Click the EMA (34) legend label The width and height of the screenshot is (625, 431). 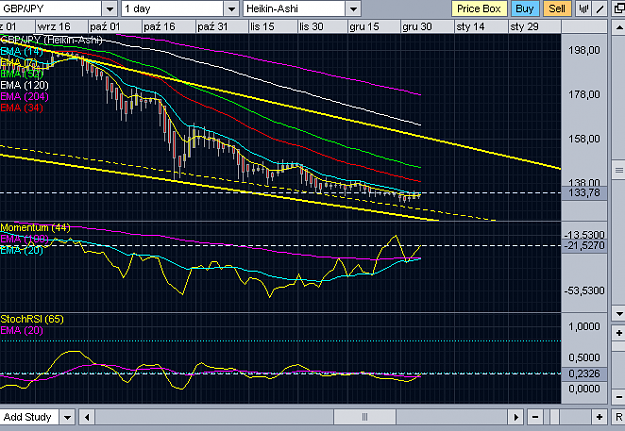pyautogui.click(x=22, y=108)
